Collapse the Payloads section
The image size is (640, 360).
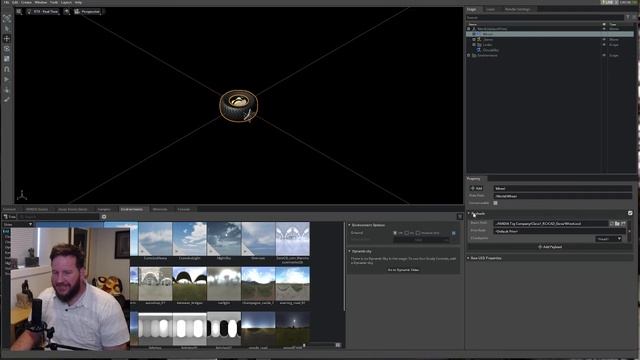(x=469, y=213)
